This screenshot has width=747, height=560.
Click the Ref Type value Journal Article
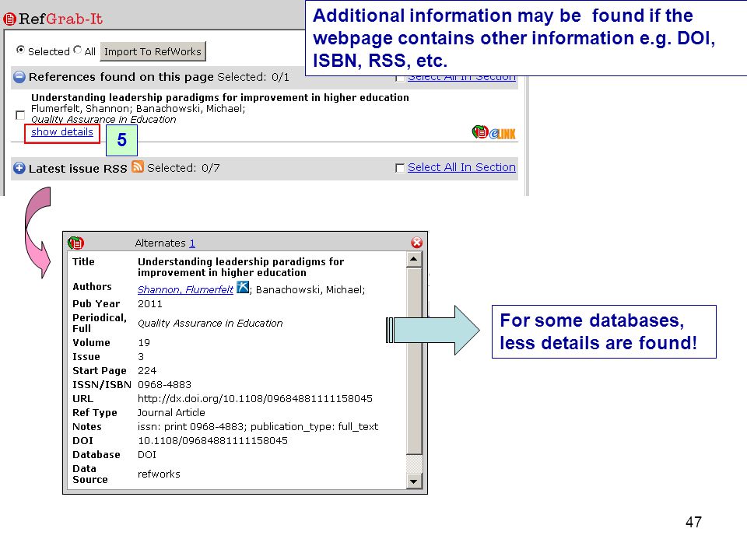tap(171, 413)
